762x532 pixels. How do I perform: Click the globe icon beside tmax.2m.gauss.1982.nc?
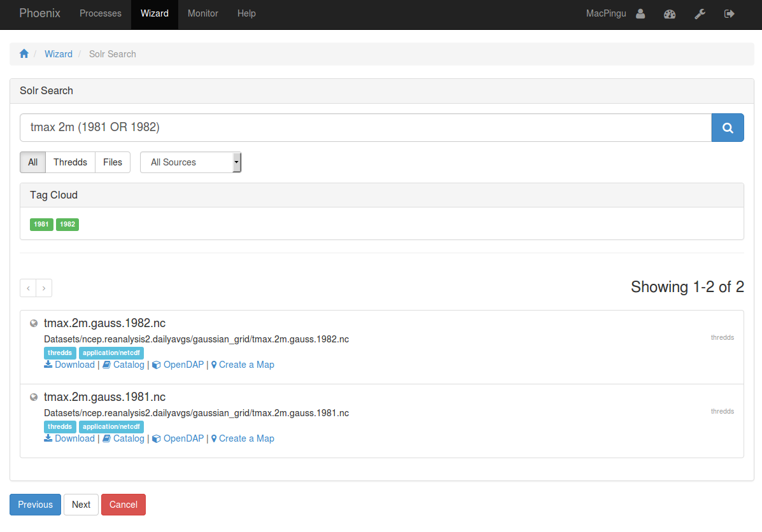[34, 323]
